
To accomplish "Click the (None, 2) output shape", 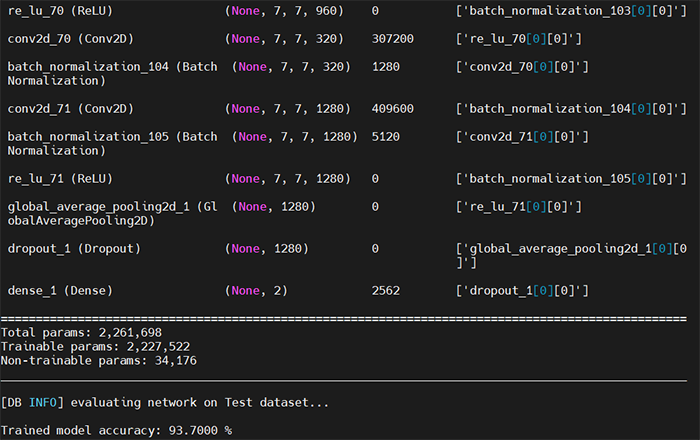I will pyautogui.click(x=256, y=290).
